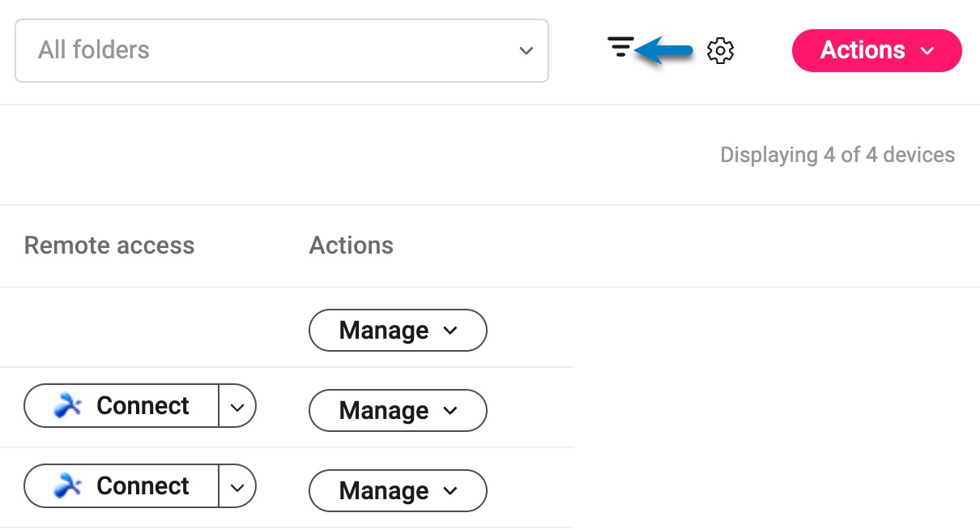
Task: Open the Manage menu in the third device row
Action: click(397, 491)
